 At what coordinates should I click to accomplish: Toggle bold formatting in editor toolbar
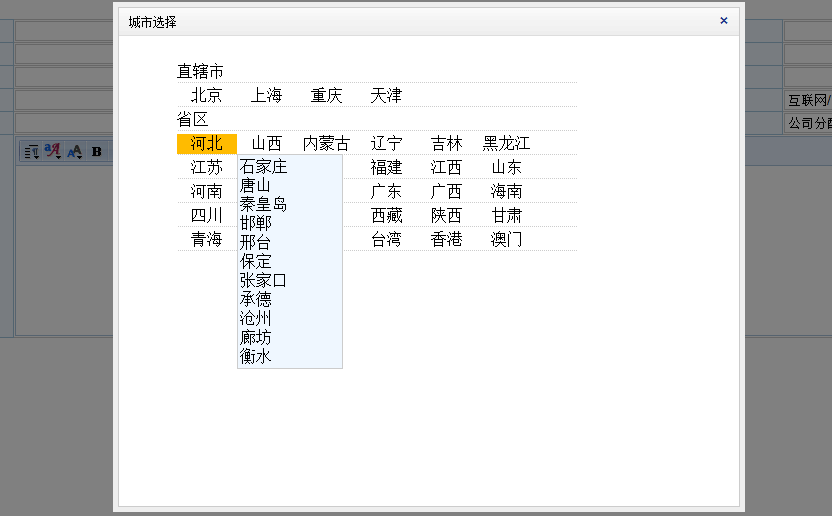tap(97, 152)
